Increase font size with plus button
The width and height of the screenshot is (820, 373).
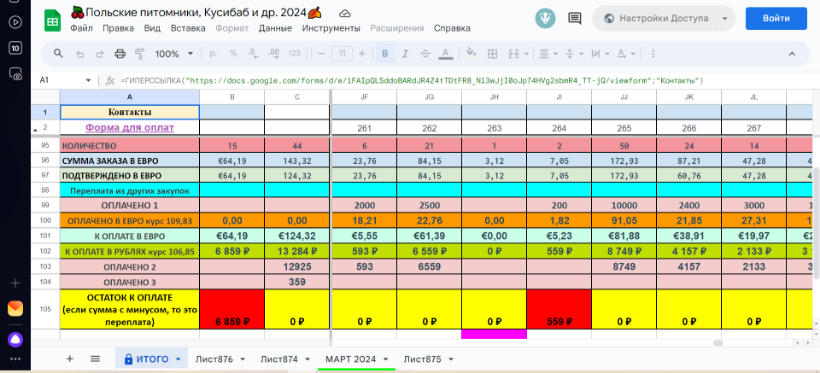coord(362,53)
